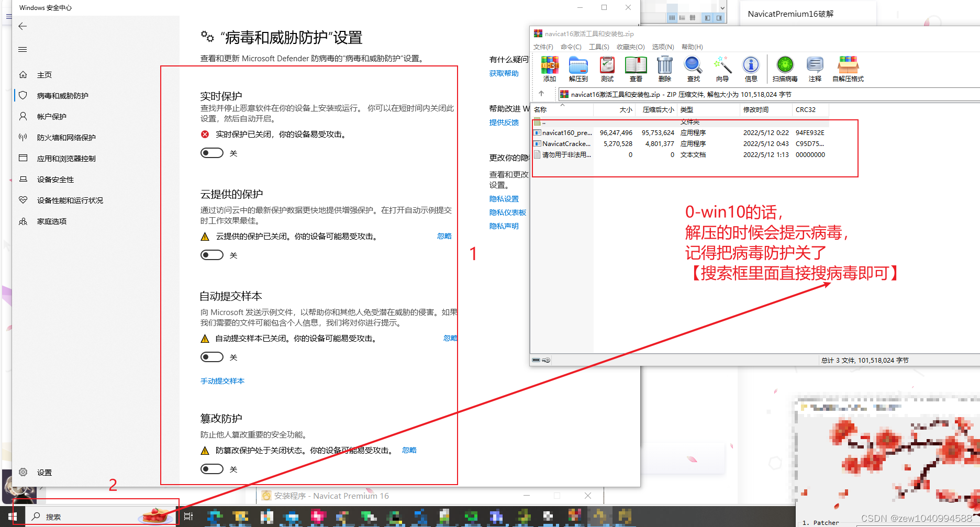This screenshot has width=980, height=527.
Task: Open the Commands (命令) menu in WinRAR
Action: pos(571,47)
